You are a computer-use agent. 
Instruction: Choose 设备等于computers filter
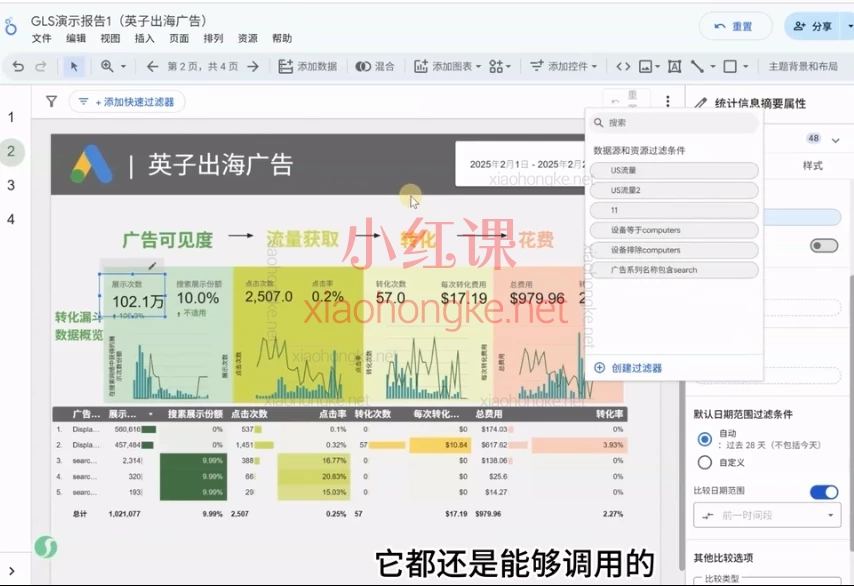(x=674, y=230)
